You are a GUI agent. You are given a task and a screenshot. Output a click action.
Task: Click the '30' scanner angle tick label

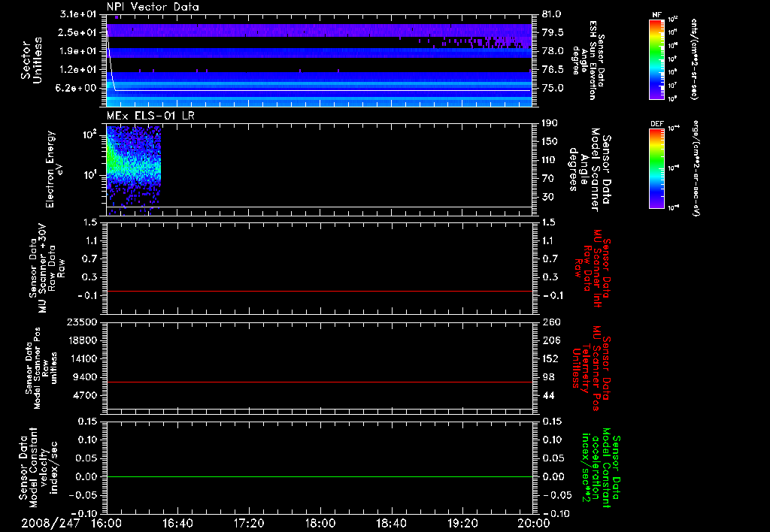(x=548, y=197)
